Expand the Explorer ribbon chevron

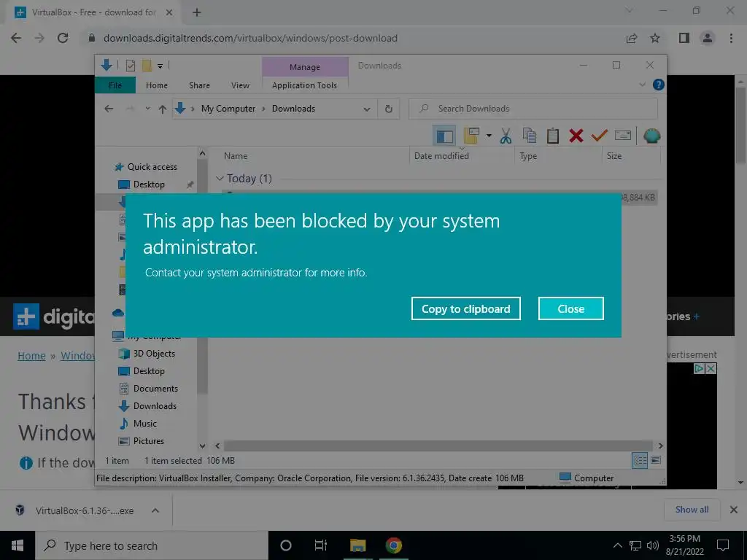[x=642, y=85]
